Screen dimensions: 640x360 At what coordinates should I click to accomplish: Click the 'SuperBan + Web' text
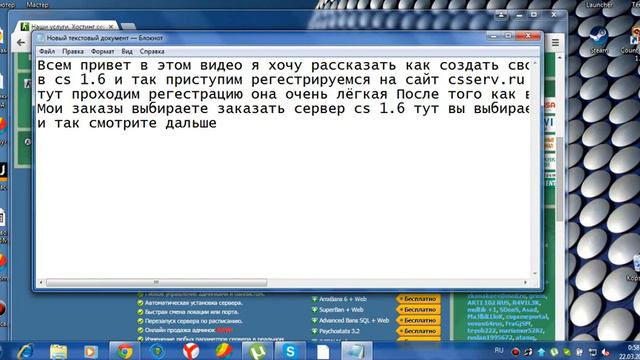click(x=341, y=310)
